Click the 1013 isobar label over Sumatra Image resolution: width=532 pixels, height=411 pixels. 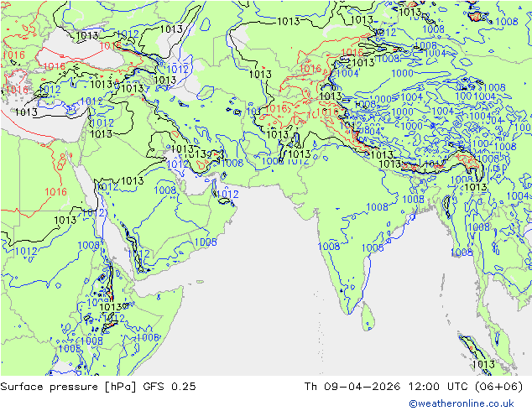483,364
